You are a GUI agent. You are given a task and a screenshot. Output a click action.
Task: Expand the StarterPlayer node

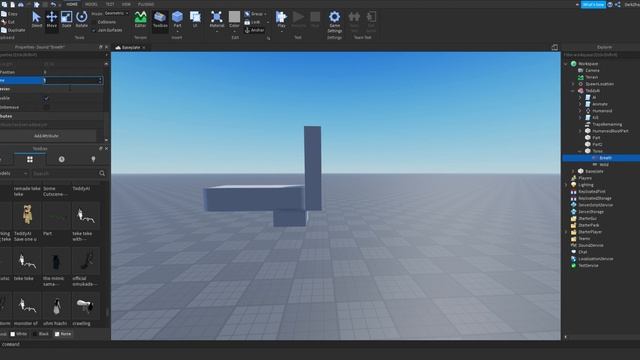[566, 232]
